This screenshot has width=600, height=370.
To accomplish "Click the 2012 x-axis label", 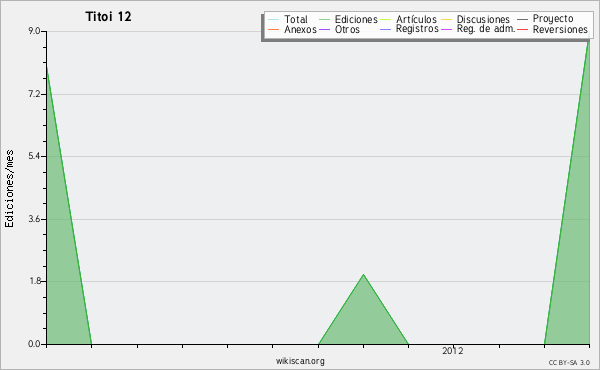I will [x=453, y=351].
